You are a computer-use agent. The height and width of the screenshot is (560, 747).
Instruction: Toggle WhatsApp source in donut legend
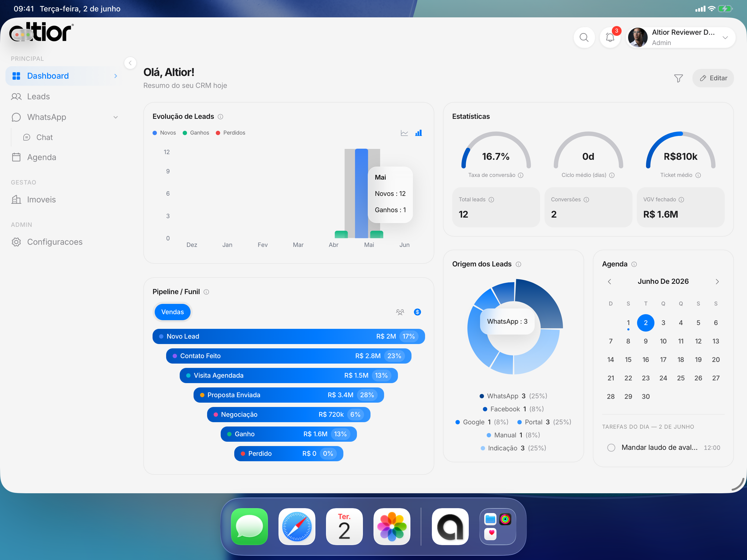click(x=513, y=396)
